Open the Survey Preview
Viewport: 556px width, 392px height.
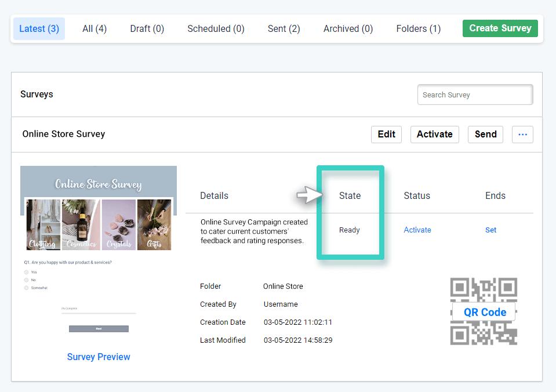click(x=98, y=357)
